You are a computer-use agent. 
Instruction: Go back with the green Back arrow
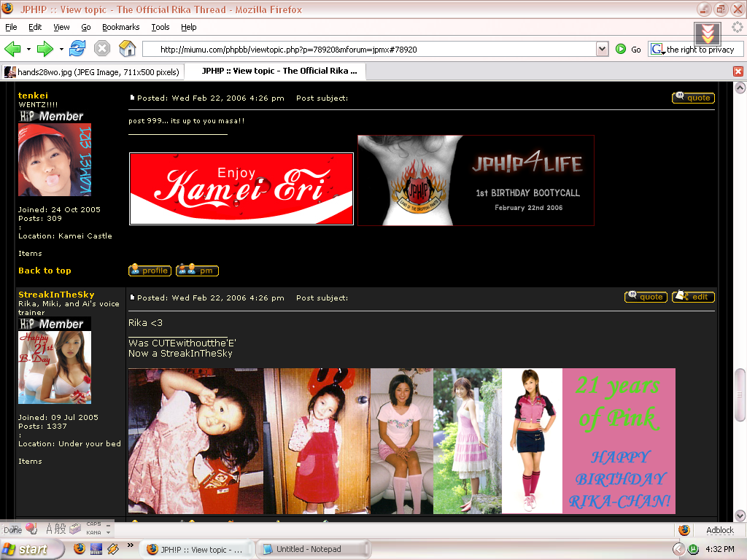pyautogui.click(x=12, y=49)
